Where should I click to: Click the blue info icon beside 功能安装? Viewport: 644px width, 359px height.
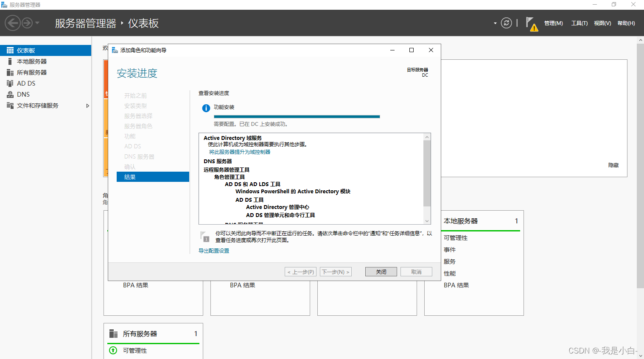coord(206,108)
